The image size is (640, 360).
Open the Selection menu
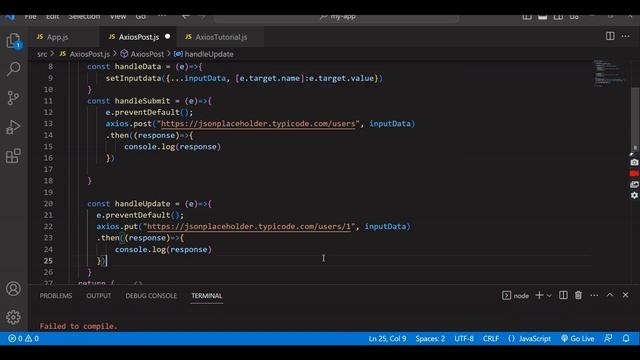click(84, 17)
